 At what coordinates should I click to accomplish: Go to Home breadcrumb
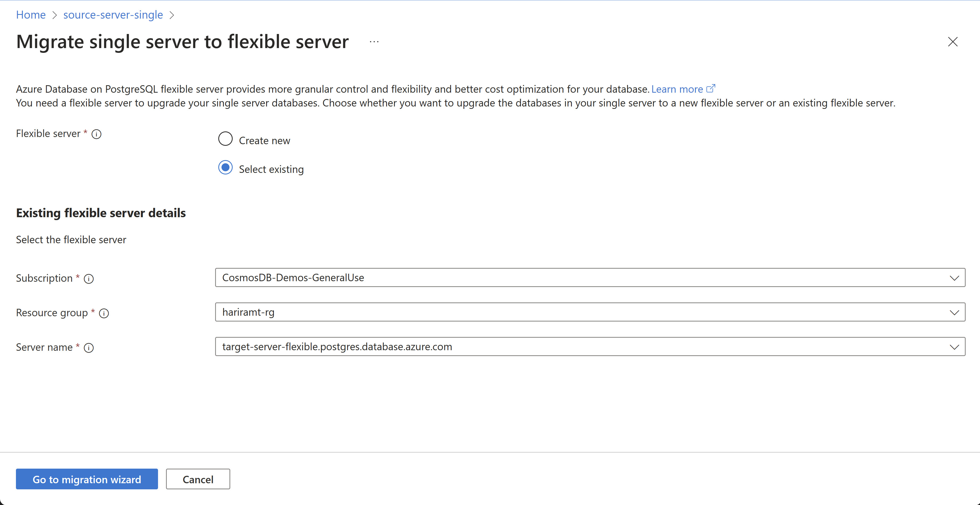tap(31, 15)
